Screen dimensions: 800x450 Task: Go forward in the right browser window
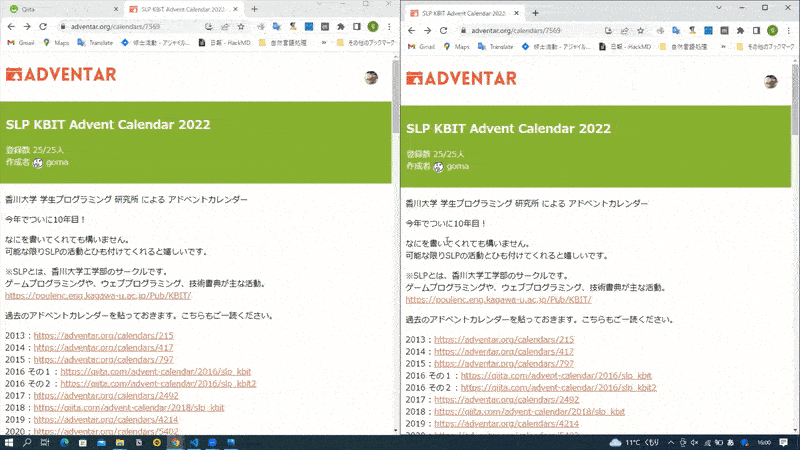tap(428, 31)
